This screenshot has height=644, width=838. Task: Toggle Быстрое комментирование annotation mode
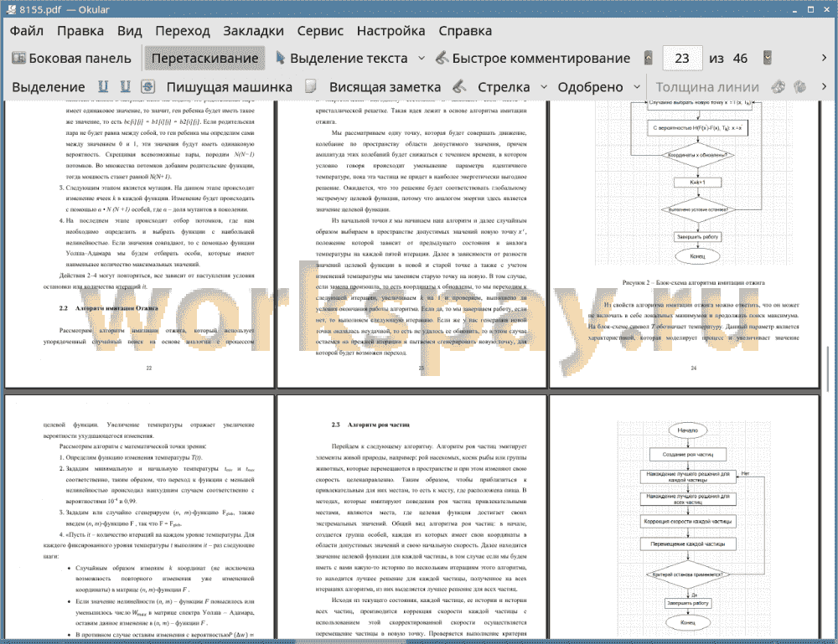coord(533,59)
